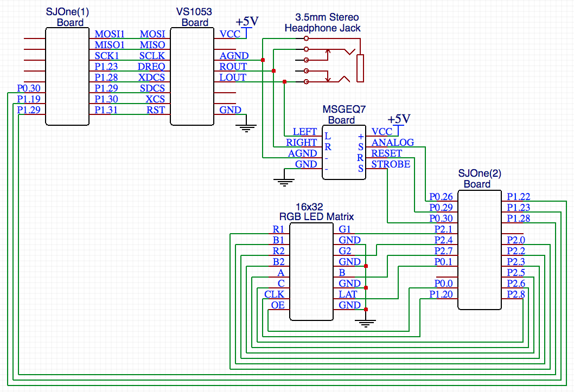Click the P2.7 pin label

pos(443,251)
